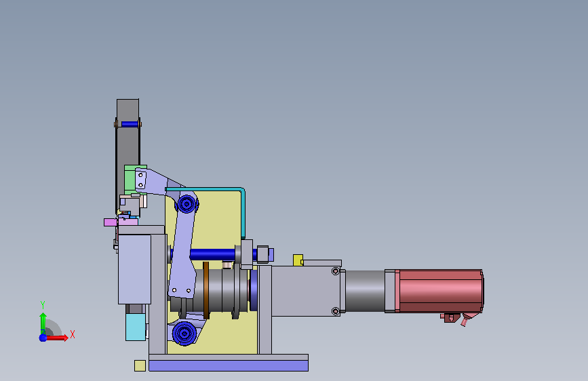Viewport: 588px width, 381px height.
Task: Select the upper blue roller
Action: [x=187, y=204]
